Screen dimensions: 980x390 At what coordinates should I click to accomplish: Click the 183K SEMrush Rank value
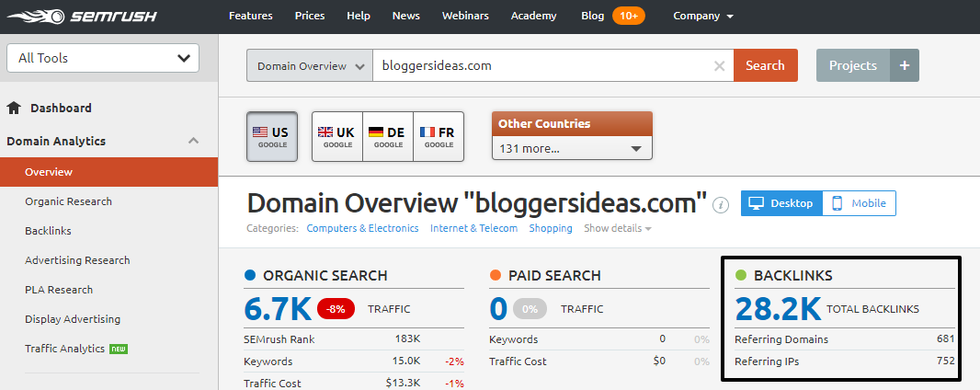(407, 339)
